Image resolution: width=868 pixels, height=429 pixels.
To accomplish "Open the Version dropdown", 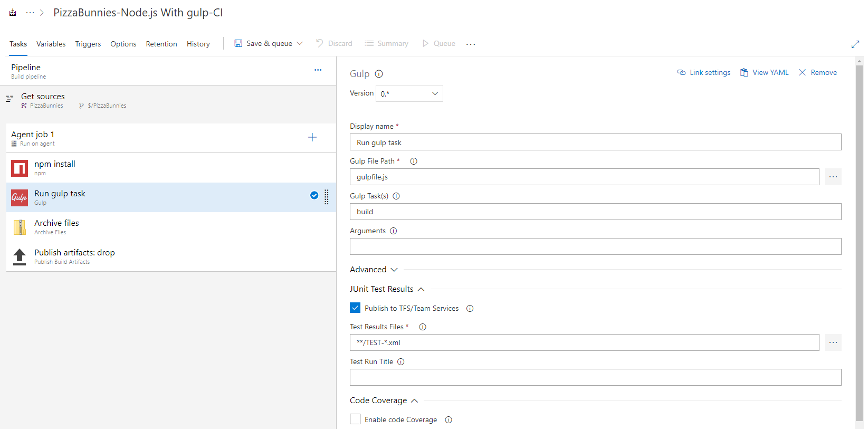I will click(409, 93).
